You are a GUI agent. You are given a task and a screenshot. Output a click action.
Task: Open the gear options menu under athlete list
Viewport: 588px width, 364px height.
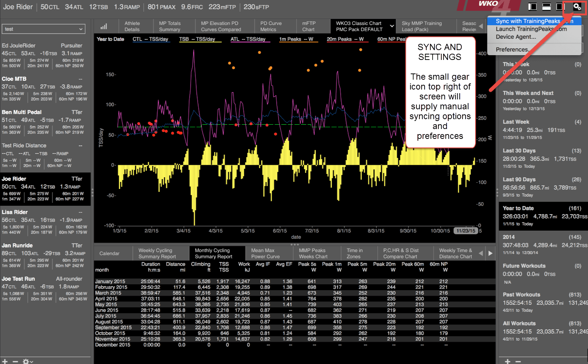28,361
